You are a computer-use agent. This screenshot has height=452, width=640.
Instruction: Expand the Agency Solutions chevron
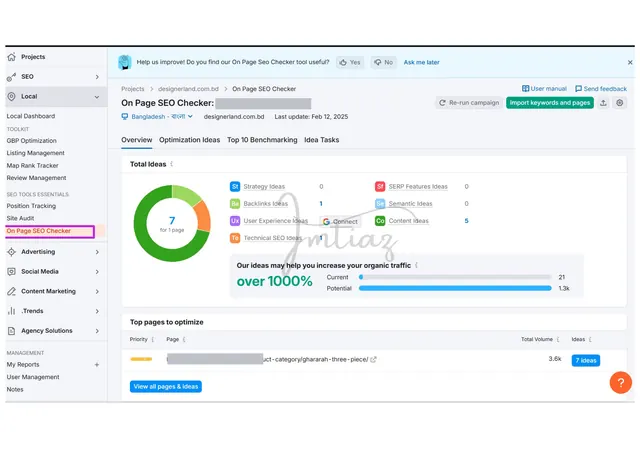(x=97, y=331)
